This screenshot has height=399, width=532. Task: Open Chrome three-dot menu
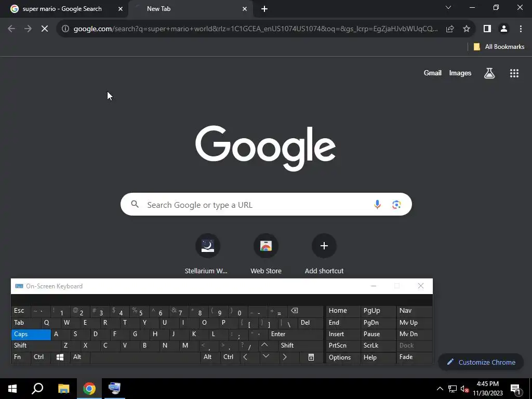(521, 29)
